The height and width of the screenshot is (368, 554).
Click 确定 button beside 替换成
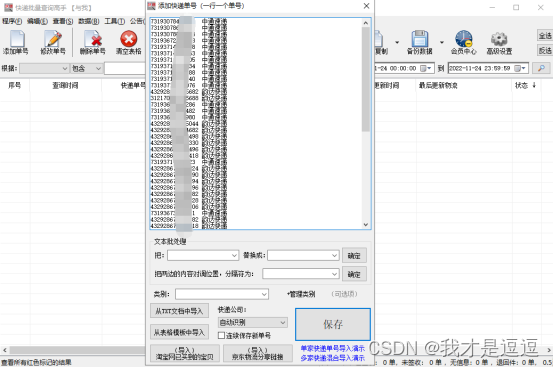[354, 256]
